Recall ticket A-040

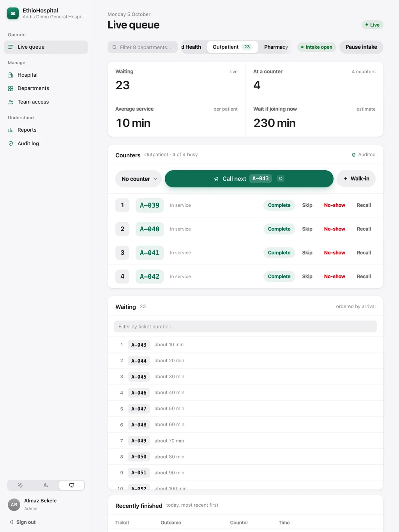[x=364, y=229]
